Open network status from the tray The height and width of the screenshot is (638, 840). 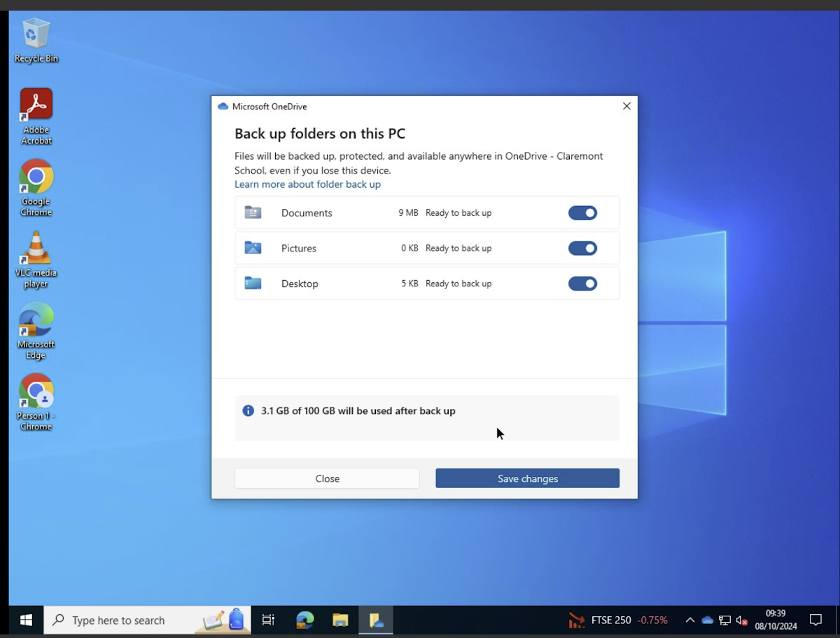pyautogui.click(x=724, y=620)
